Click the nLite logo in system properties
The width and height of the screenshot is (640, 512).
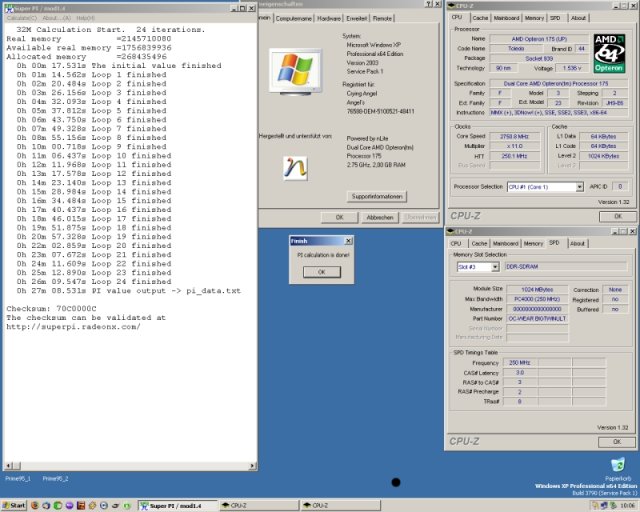295,168
